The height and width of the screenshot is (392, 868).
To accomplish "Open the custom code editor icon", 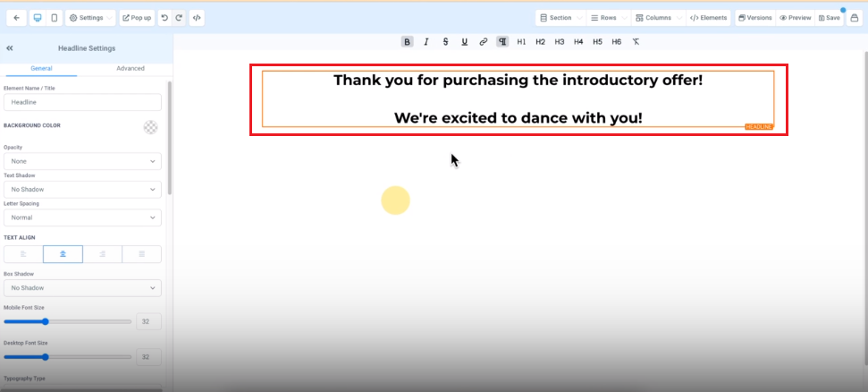I will [197, 18].
